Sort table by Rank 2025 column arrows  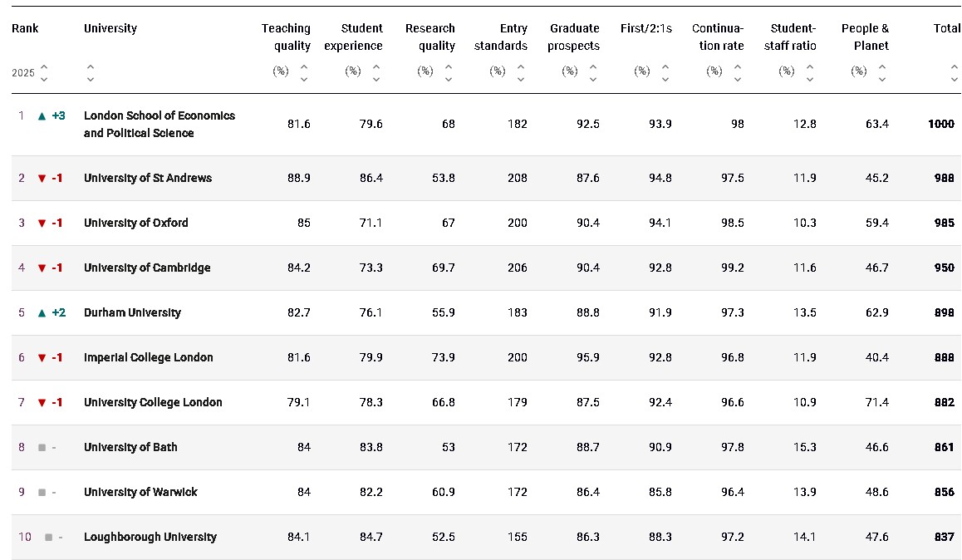(x=44, y=73)
